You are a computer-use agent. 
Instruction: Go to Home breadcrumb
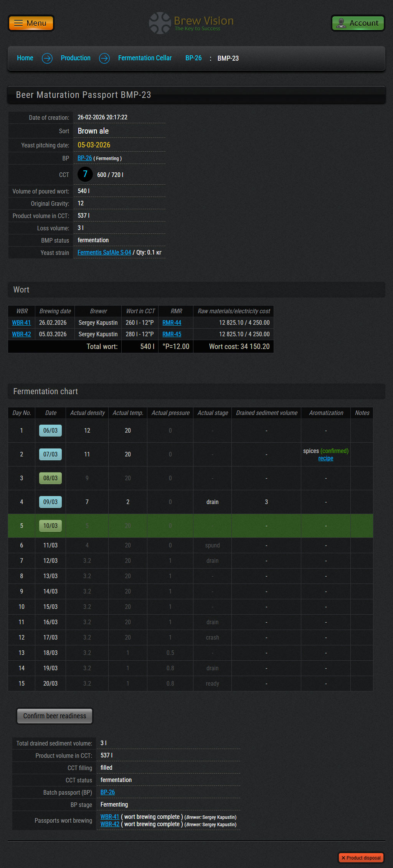(x=25, y=58)
